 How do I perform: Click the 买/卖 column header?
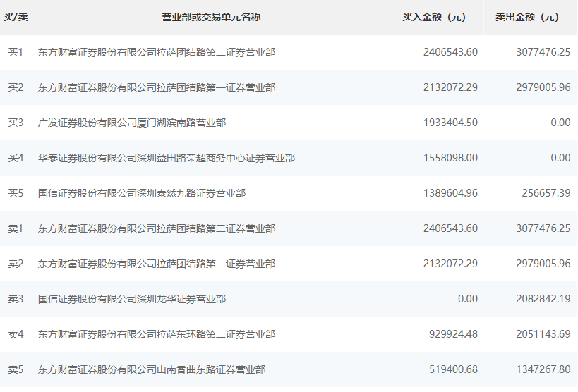16,17
